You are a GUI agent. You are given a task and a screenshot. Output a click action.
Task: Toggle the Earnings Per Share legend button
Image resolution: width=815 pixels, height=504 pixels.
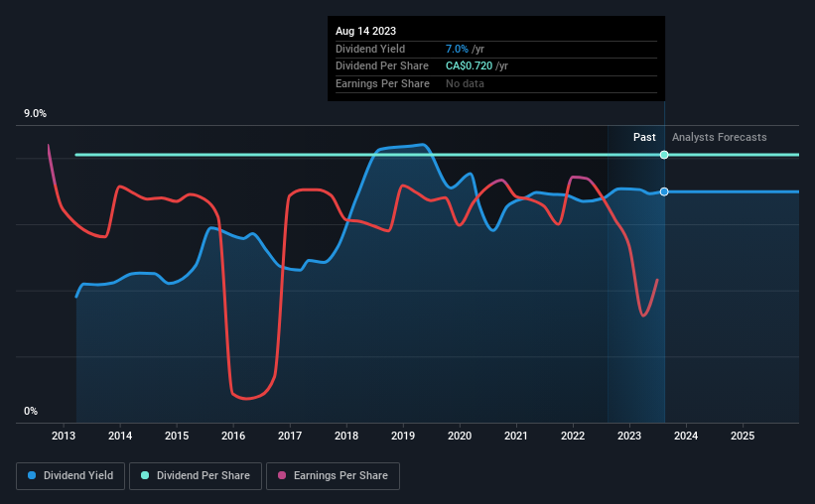click(x=333, y=476)
